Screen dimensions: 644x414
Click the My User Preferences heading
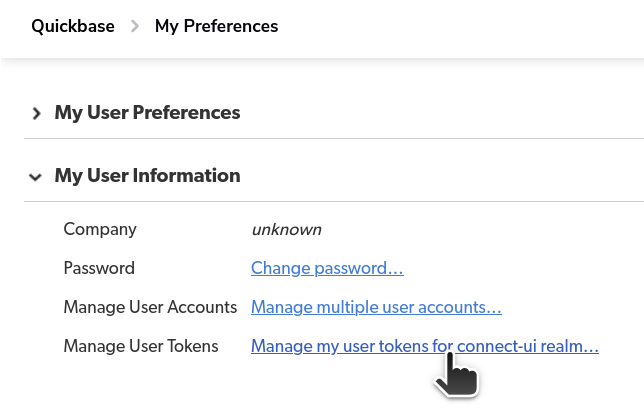coord(147,113)
